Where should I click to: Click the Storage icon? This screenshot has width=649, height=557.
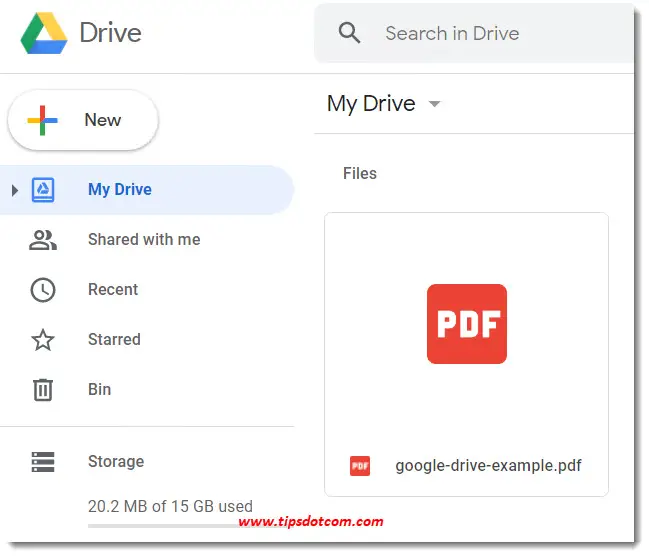pyautogui.click(x=43, y=462)
